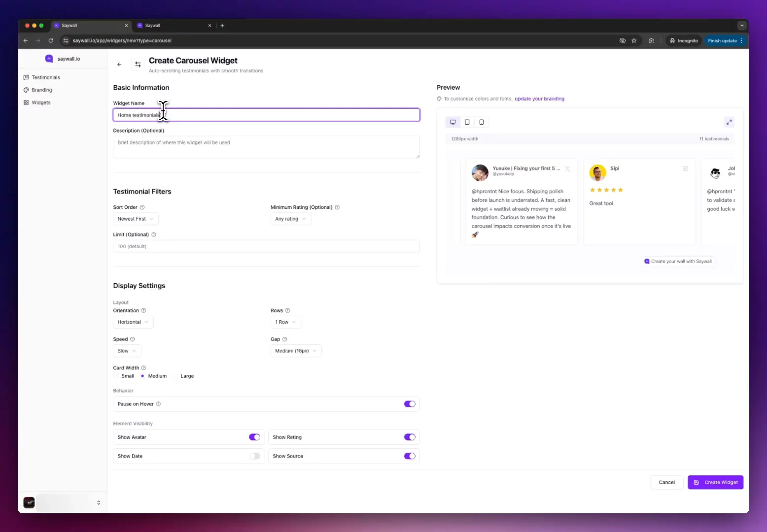The image size is (767, 532).
Task: Click the back arrow beside the widget title
Action: 119,65
